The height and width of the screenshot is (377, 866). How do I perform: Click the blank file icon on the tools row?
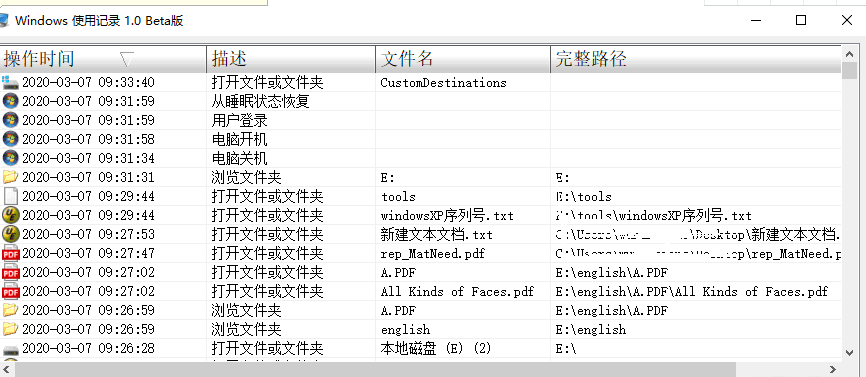click(10, 197)
